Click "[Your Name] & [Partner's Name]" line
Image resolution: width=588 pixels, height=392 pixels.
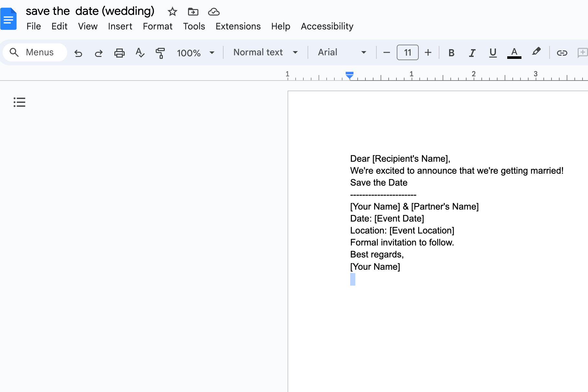pos(415,207)
